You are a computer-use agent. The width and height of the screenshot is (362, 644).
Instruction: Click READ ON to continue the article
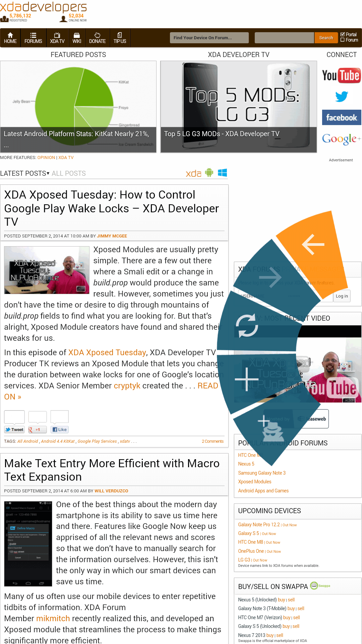(x=208, y=386)
